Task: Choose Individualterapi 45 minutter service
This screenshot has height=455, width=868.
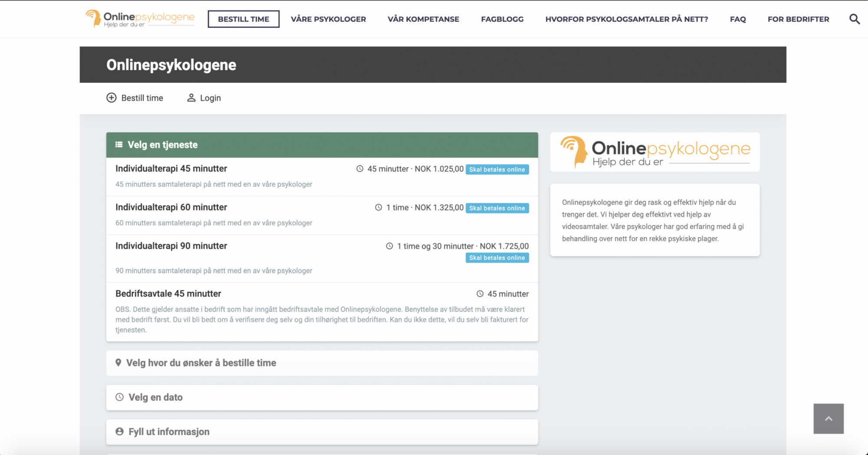Action: point(322,177)
